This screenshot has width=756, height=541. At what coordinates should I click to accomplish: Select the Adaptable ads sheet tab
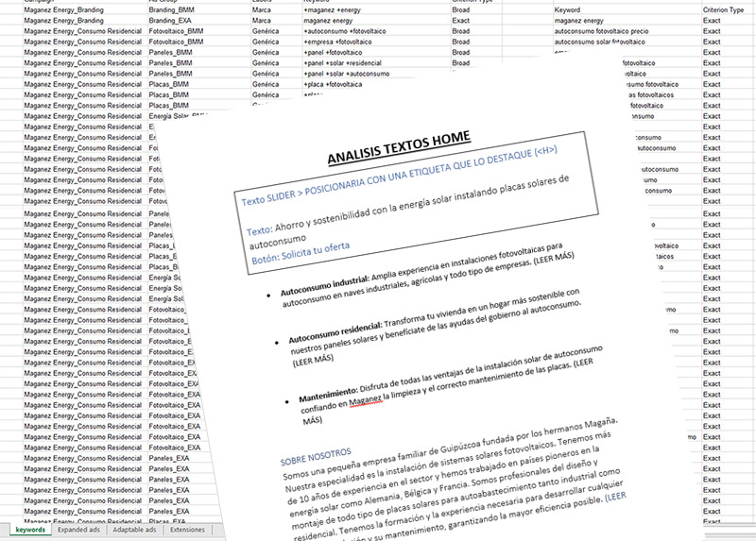tap(133, 531)
